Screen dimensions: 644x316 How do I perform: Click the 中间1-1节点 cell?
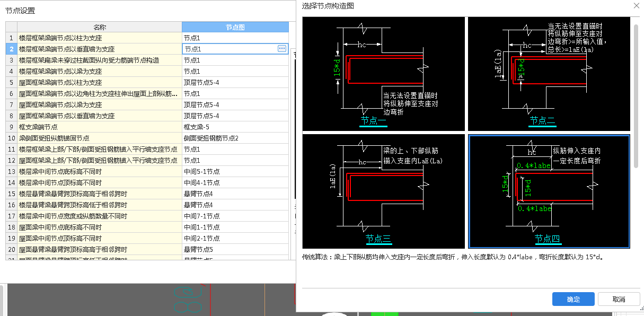coord(235,227)
